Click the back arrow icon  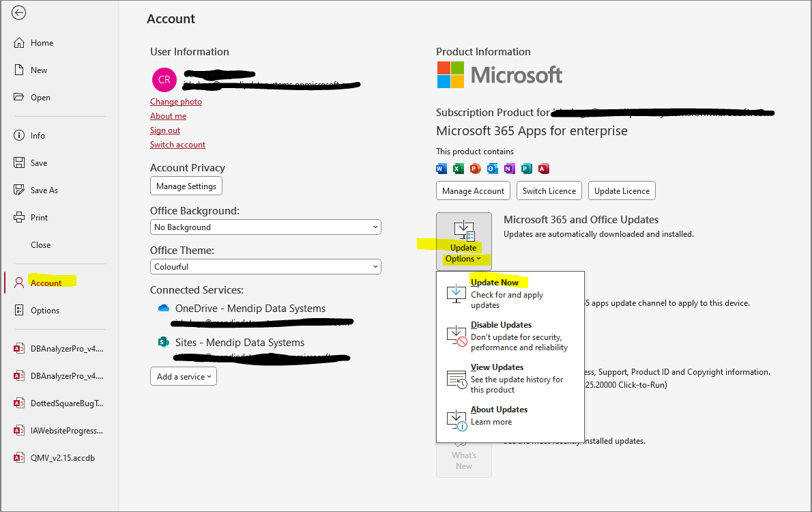coord(18,13)
